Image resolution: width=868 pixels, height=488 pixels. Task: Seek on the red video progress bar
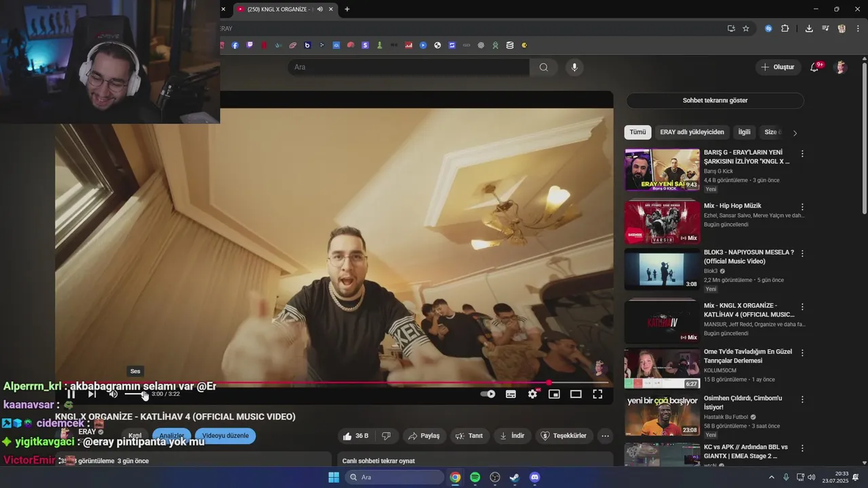(x=334, y=383)
